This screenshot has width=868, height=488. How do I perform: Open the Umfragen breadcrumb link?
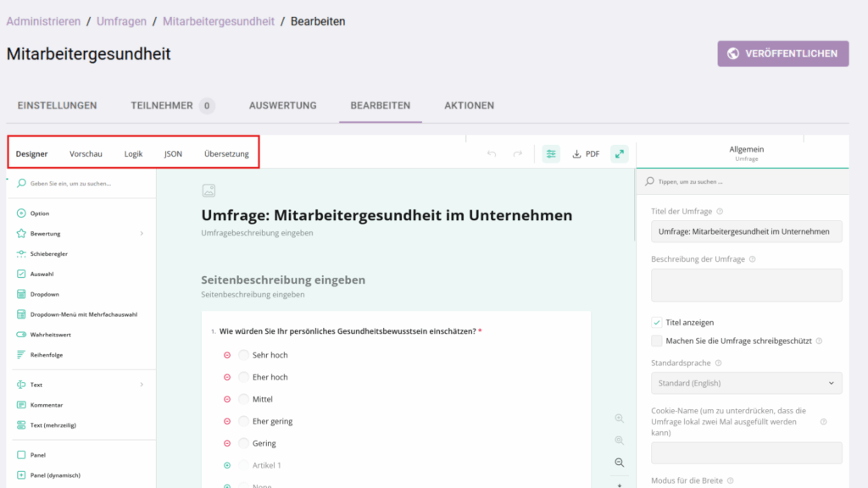121,20
